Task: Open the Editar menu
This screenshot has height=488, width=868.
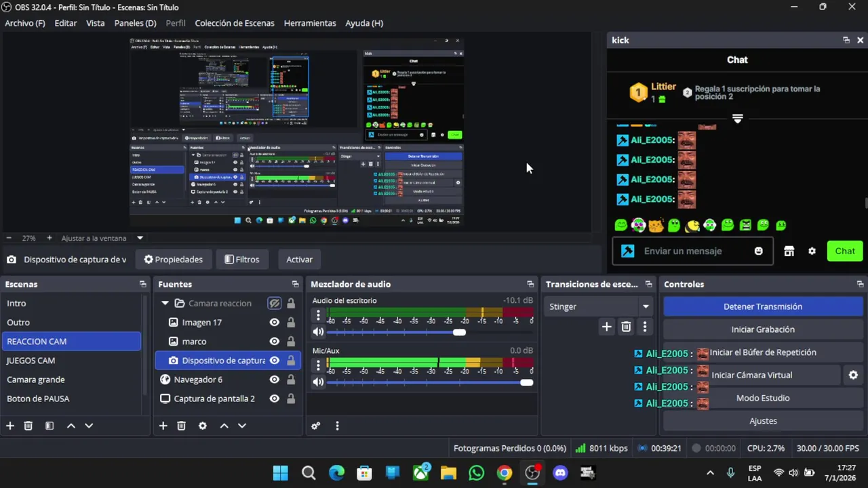Action: click(x=66, y=23)
